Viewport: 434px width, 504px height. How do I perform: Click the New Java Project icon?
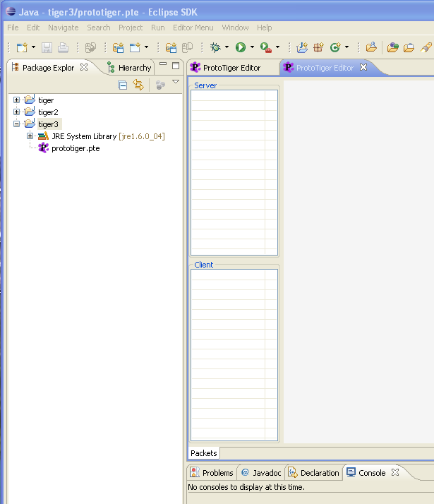tap(302, 47)
